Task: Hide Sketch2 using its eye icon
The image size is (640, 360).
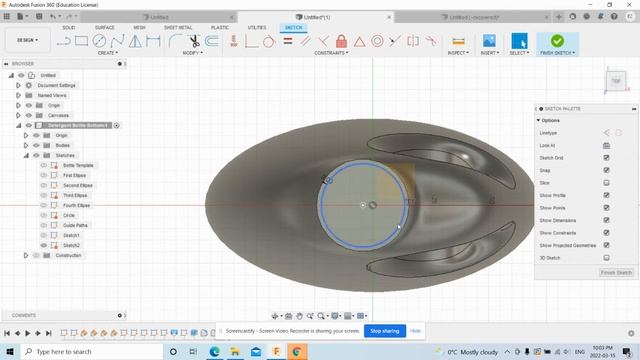Action: point(44,245)
